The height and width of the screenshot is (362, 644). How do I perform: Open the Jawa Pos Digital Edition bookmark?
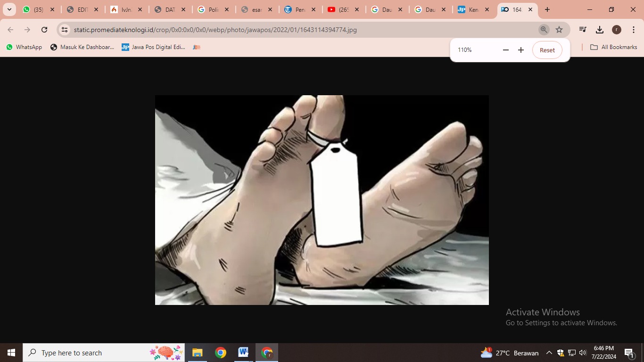point(153,47)
